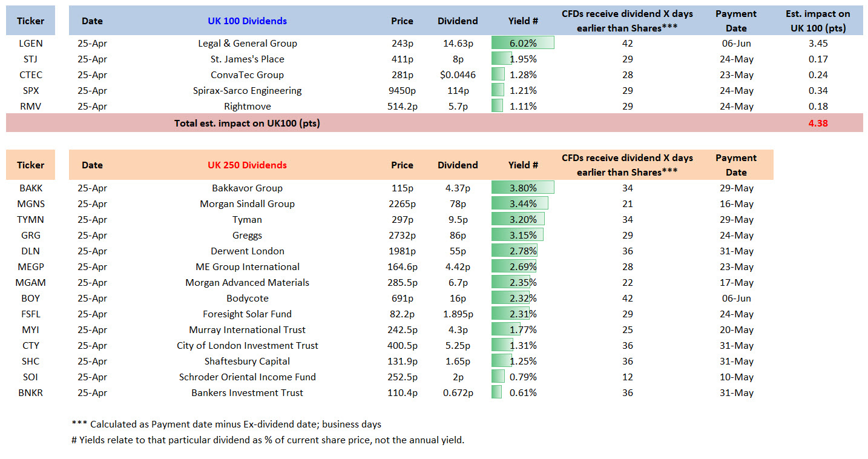868x459 pixels.
Task: Select ticker cell MGNS
Action: (x=30, y=203)
